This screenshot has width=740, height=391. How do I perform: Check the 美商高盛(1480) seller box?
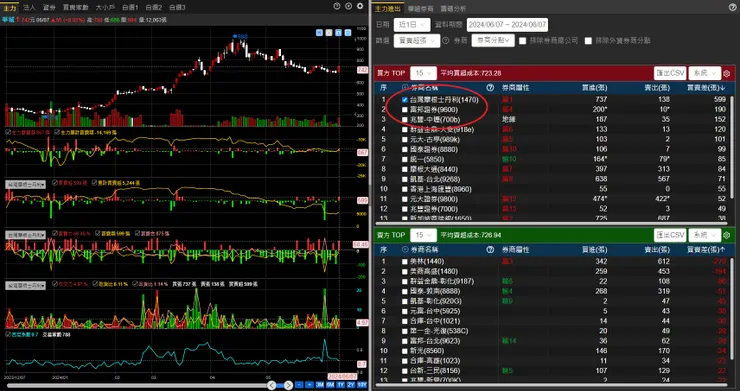pos(404,272)
